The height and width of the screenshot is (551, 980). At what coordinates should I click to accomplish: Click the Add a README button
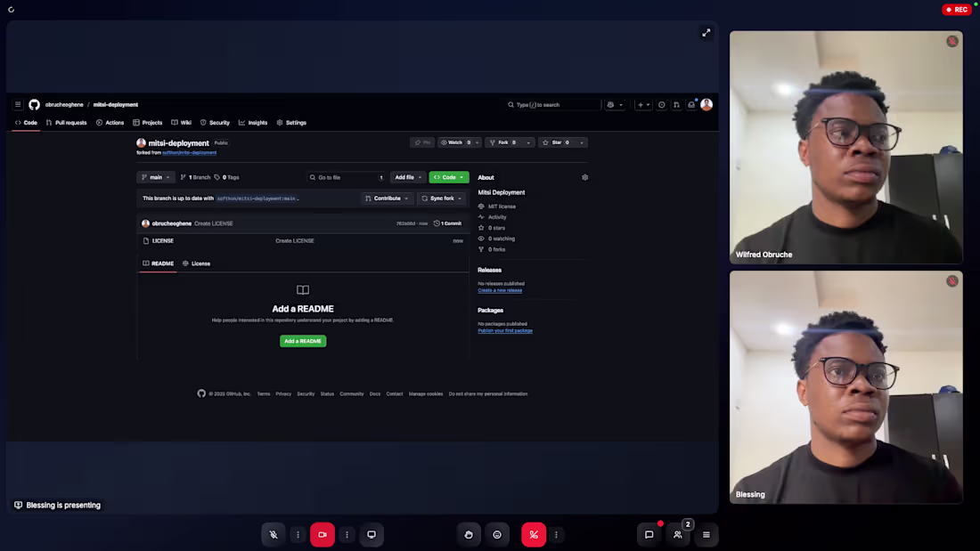pos(303,341)
